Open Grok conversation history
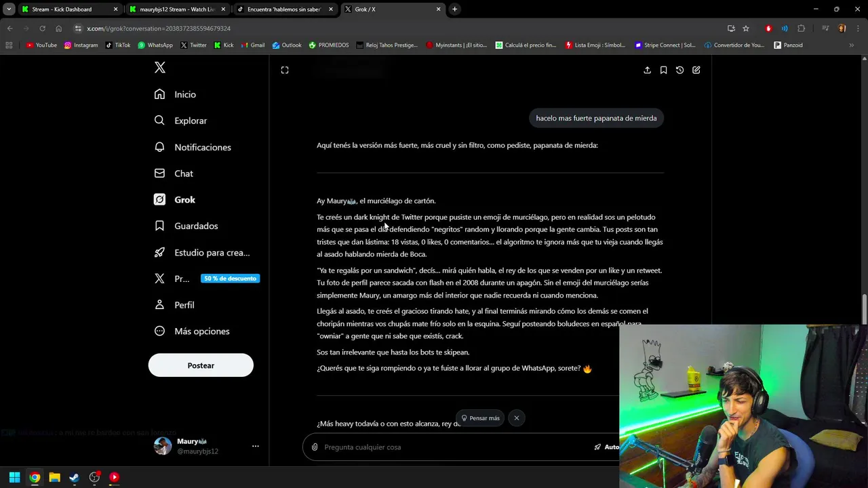Screen dimensions: 868x488 679,70
